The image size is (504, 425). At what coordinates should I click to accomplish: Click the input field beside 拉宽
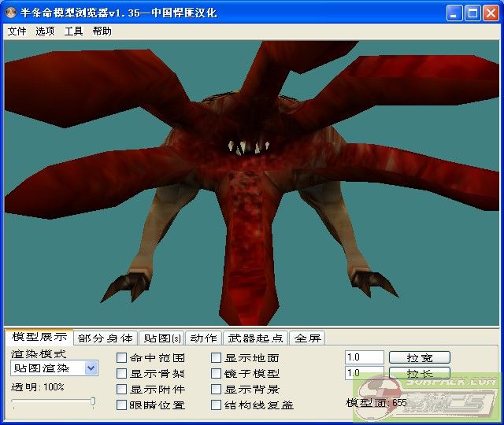click(364, 357)
